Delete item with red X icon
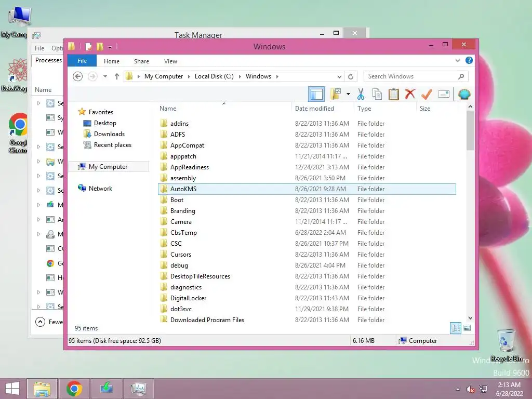Screen dimensions: 532x399 (x=410, y=94)
